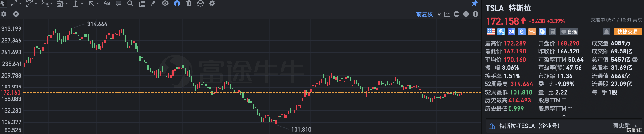Select the eraser pen tool
This screenshot has height=134, width=644.
(153, 3)
